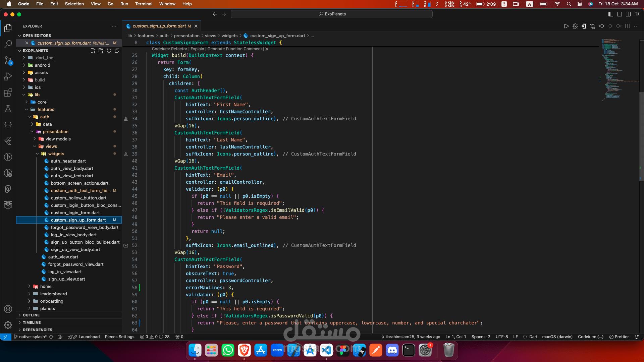Open the Extensions view
Screen dimensions: 644x362
click(8, 93)
